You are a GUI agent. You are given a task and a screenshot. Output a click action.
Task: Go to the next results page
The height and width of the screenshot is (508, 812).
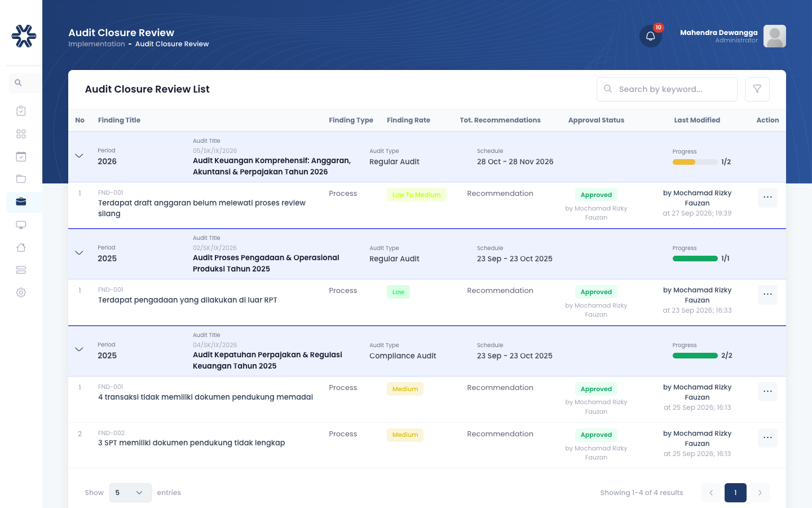[760, 493]
